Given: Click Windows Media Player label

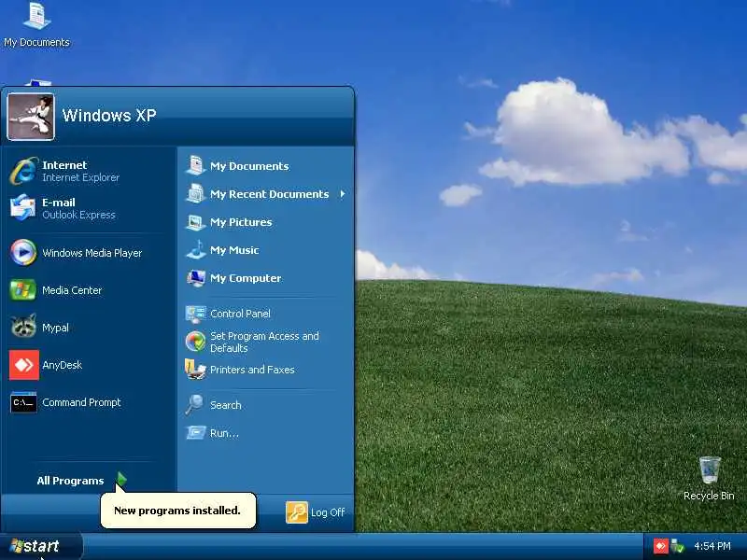Looking at the screenshot, I should [92, 253].
